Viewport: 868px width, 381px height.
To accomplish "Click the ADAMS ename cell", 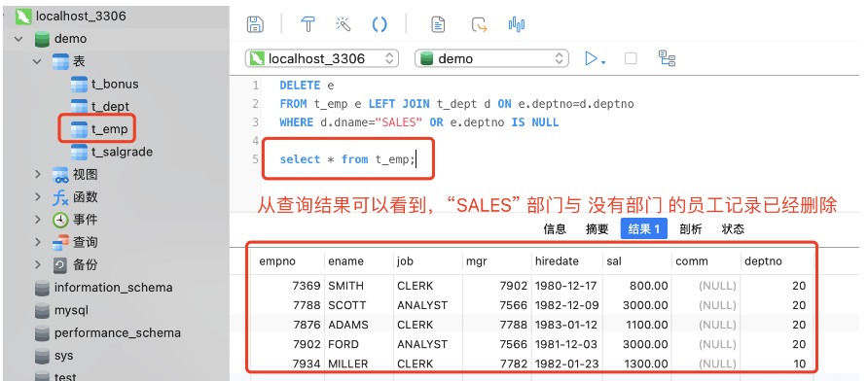I will pos(359,325).
